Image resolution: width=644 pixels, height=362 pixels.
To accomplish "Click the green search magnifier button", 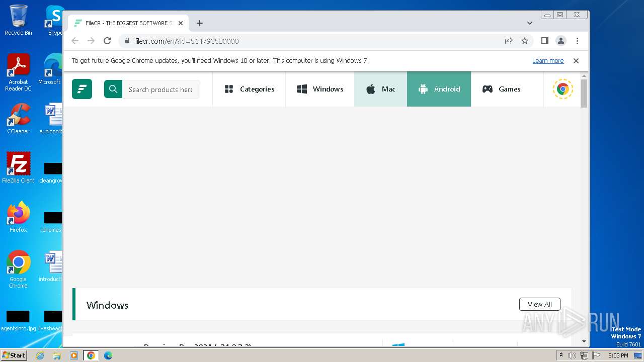I will click(x=113, y=89).
